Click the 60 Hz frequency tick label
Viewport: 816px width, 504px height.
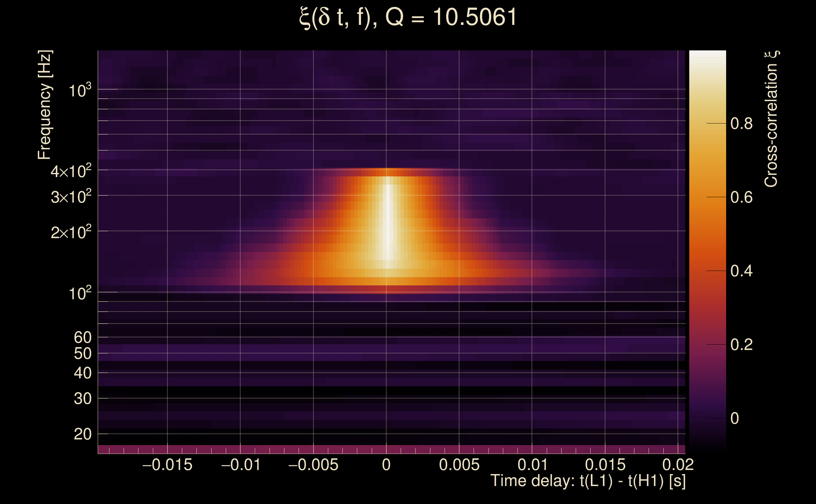82,337
